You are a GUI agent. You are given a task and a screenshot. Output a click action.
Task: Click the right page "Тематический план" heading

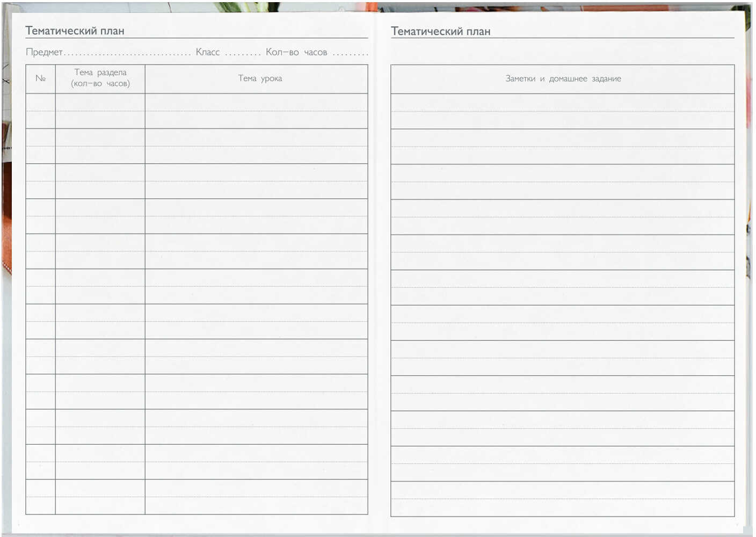[x=440, y=31]
